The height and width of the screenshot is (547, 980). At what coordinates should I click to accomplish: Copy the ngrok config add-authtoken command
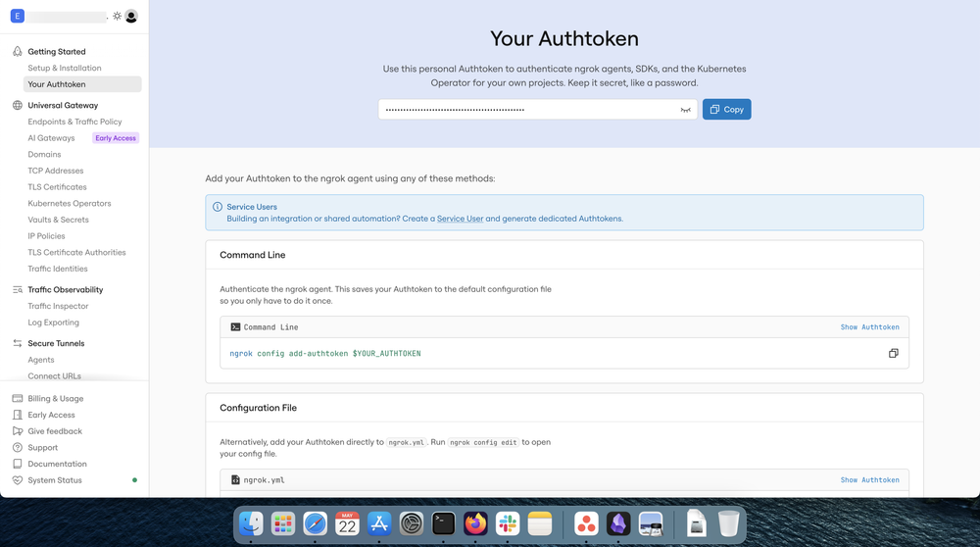pyautogui.click(x=894, y=353)
